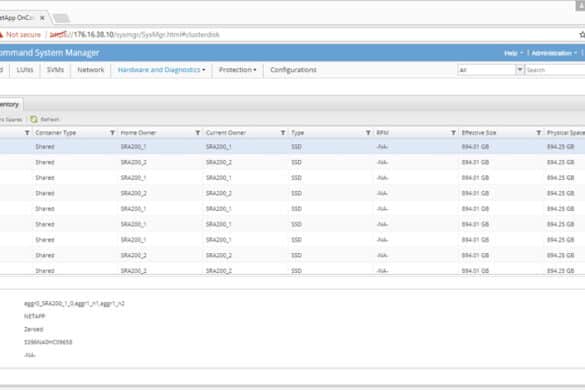The image size is (585, 390).
Task: Sort by the Physical Space column header
Action: coord(566,133)
